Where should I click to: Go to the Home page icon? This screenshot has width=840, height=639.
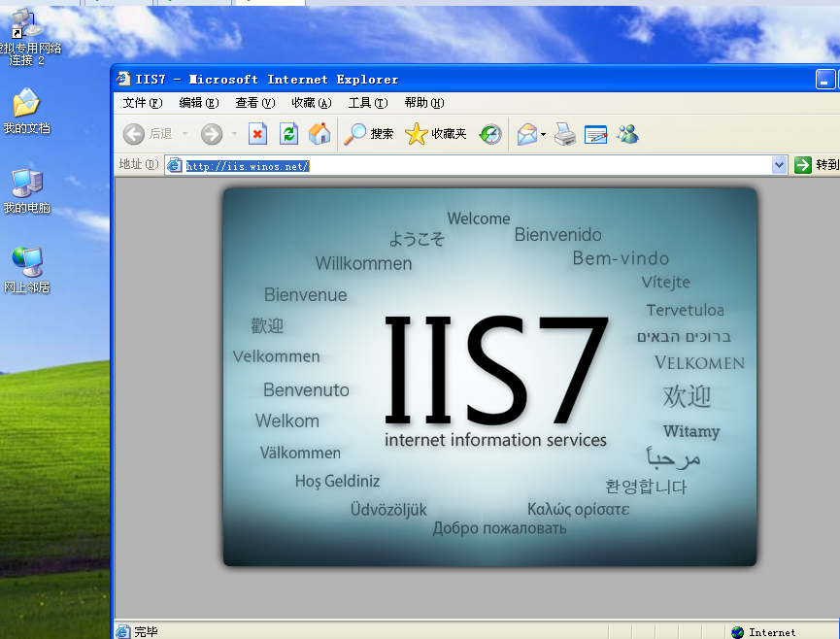(x=319, y=134)
